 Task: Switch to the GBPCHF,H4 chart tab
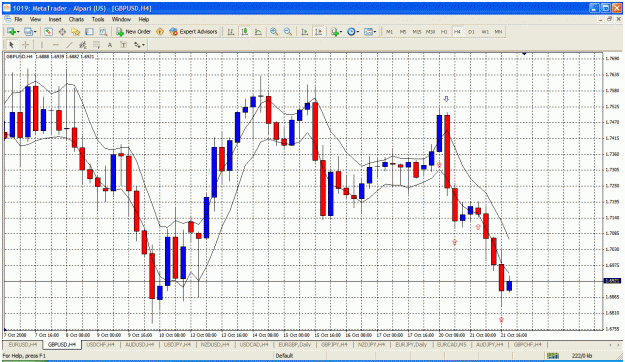528,344
